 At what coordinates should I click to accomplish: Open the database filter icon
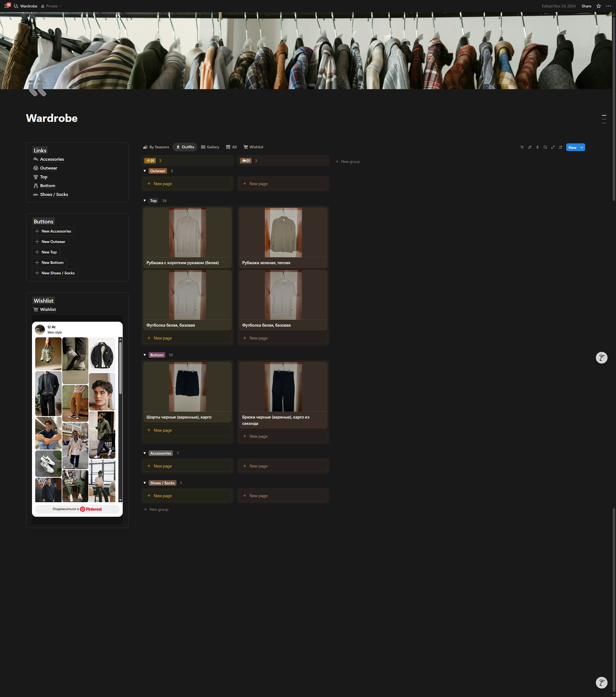522,147
